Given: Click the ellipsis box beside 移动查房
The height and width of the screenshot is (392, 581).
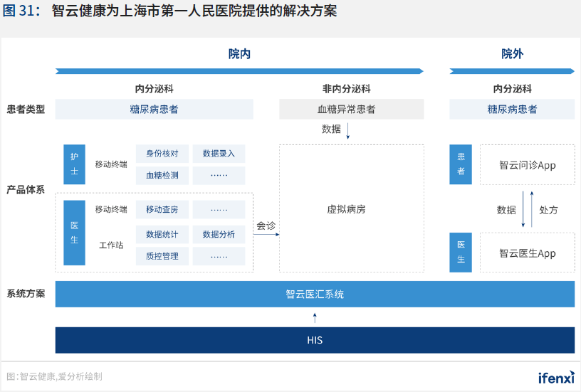Looking at the screenshot, I should click(x=219, y=209).
